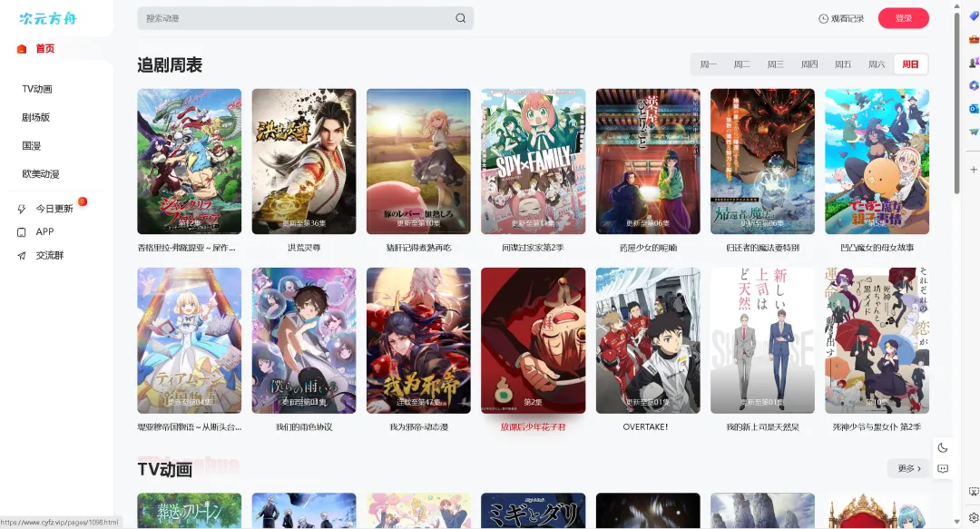This screenshot has height=529, width=980.
Task: Open the feedback message icon
Action: click(x=943, y=468)
